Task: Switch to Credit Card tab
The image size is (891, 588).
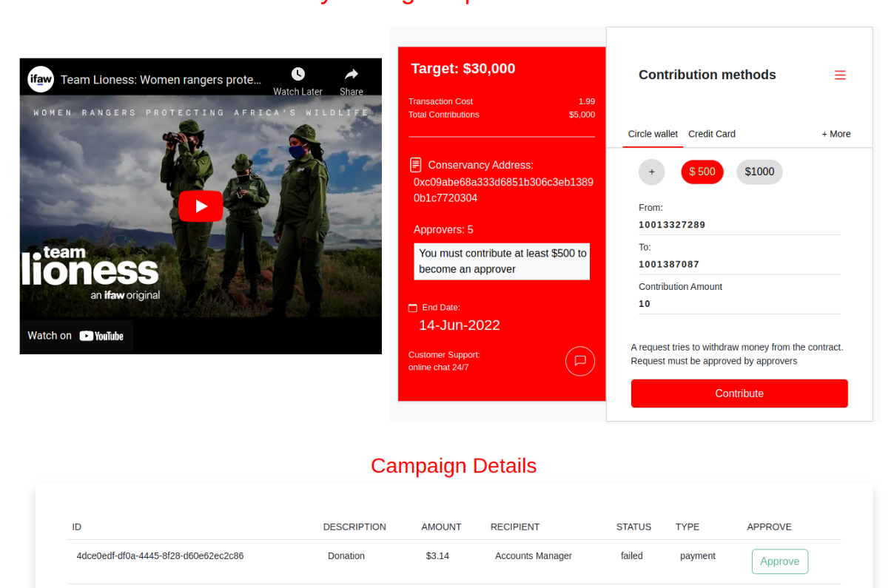Action: click(711, 134)
